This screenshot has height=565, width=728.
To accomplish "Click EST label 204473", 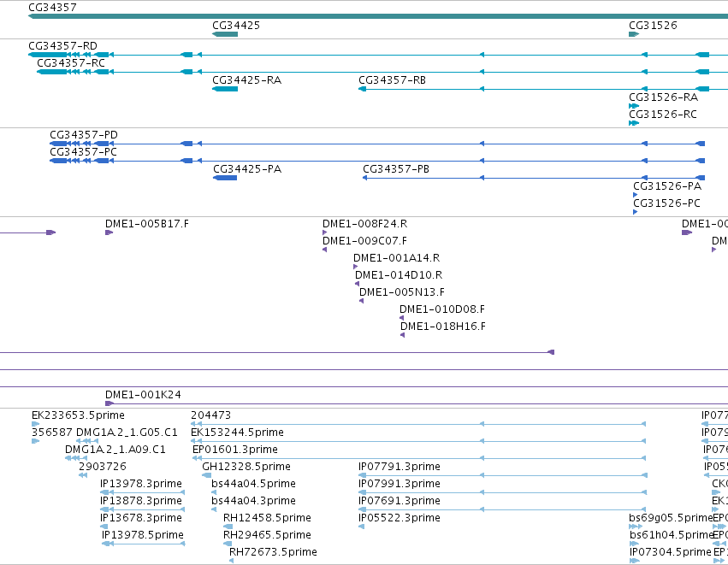I will click(x=210, y=415).
